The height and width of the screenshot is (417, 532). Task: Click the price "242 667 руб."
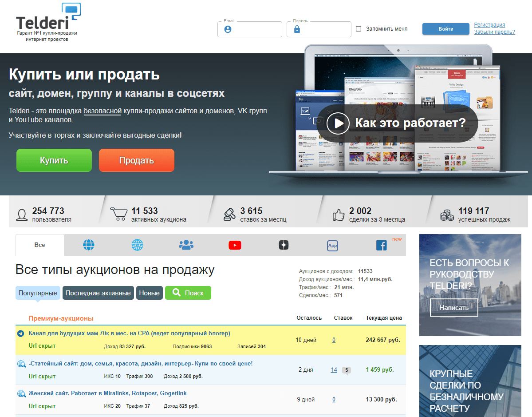click(383, 340)
